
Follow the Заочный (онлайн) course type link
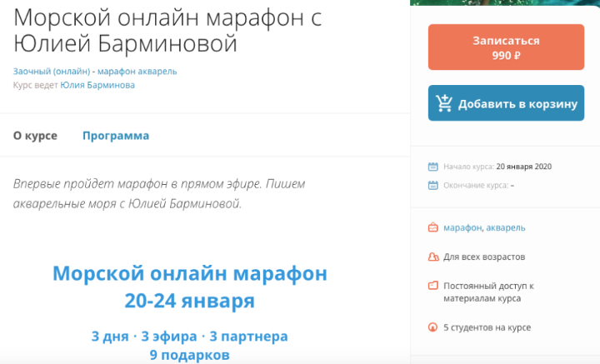[50, 72]
